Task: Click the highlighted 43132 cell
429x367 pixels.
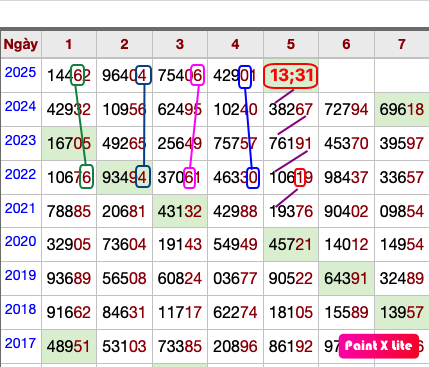Action: coord(180,211)
